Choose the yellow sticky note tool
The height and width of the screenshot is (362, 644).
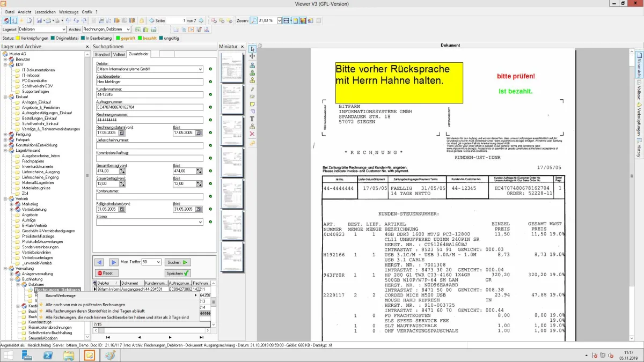coord(252,104)
